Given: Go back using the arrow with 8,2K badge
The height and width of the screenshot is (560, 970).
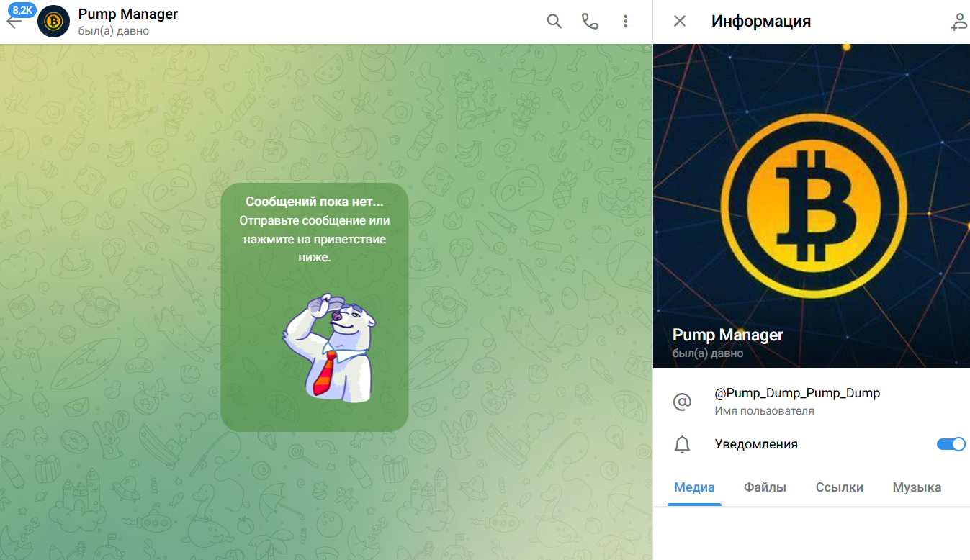Looking at the screenshot, I should point(14,21).
